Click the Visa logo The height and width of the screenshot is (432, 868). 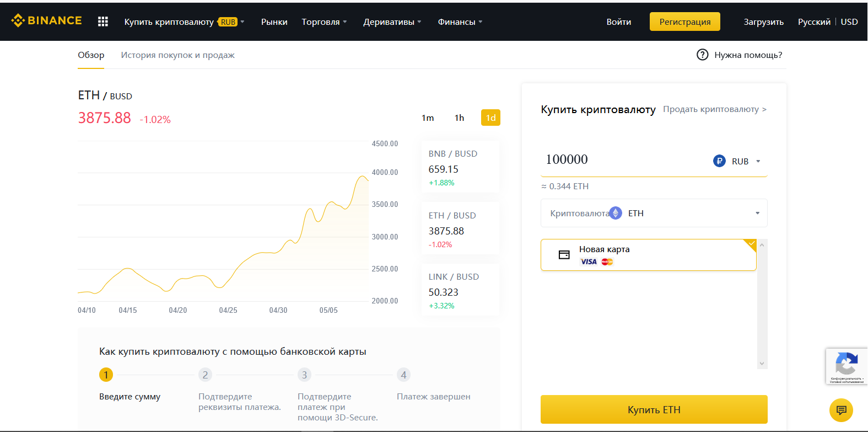[x=589, y=262]
